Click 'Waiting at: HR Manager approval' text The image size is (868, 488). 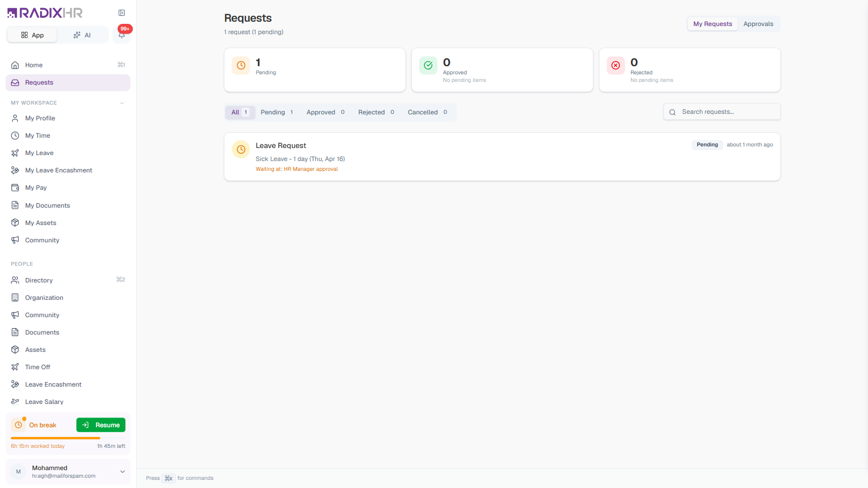[x=297, y=169]
